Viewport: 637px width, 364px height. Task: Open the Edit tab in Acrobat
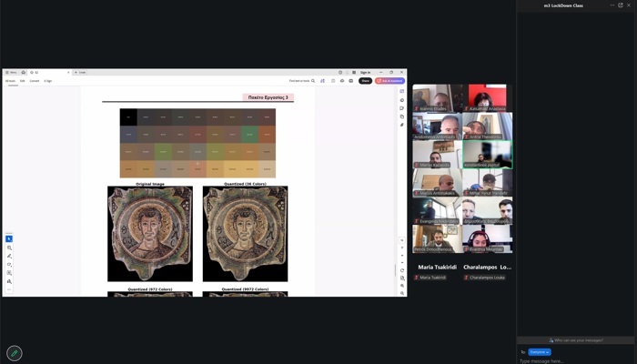pos(23,81)
